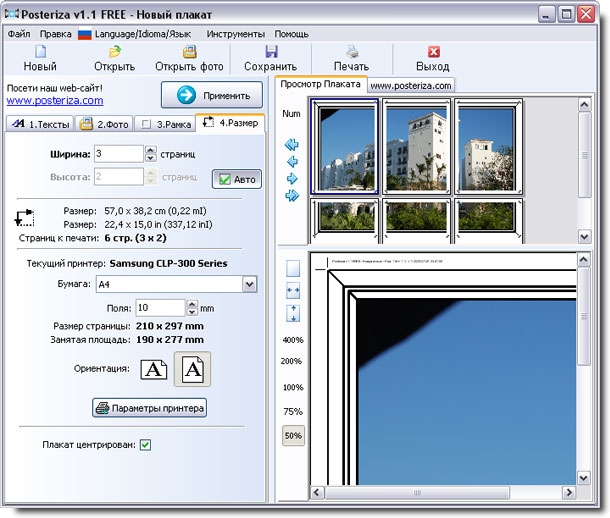
Task: Click the fit height zoom icon
Action: click(293, 313)
